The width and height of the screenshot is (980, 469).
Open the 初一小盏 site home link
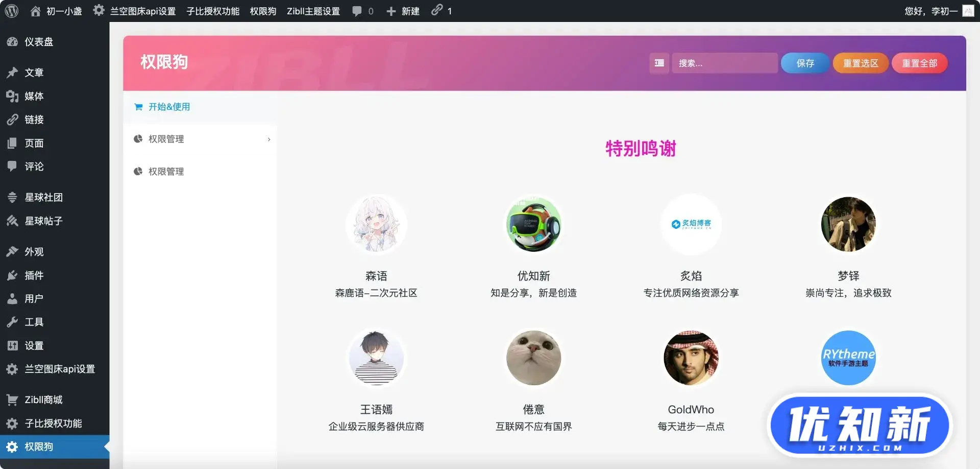(56, 11)
